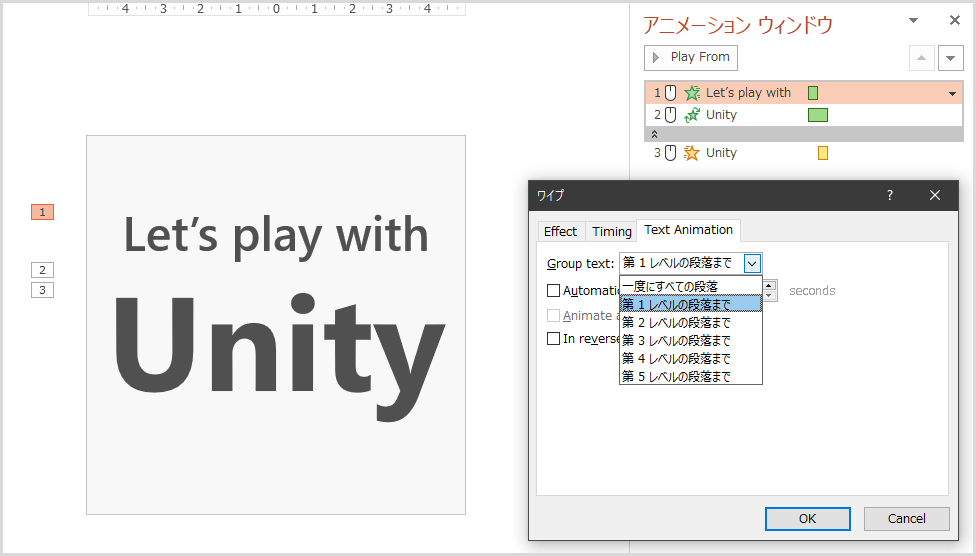
Task: Collapse the contents with the double chevron
Action: click(654, 134)
